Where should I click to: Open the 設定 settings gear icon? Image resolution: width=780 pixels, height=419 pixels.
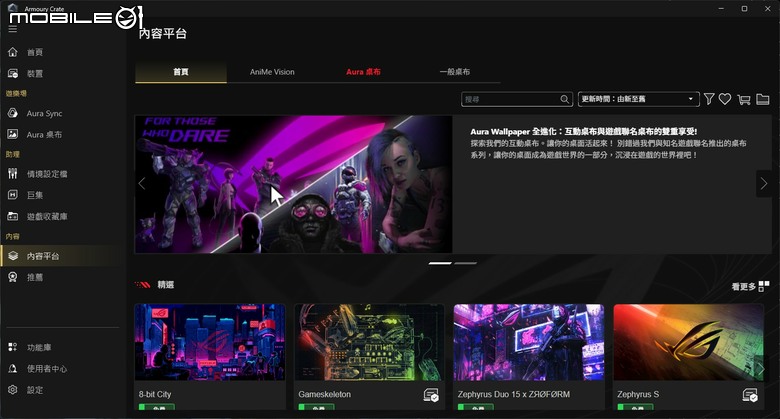[x=12, y=390]
